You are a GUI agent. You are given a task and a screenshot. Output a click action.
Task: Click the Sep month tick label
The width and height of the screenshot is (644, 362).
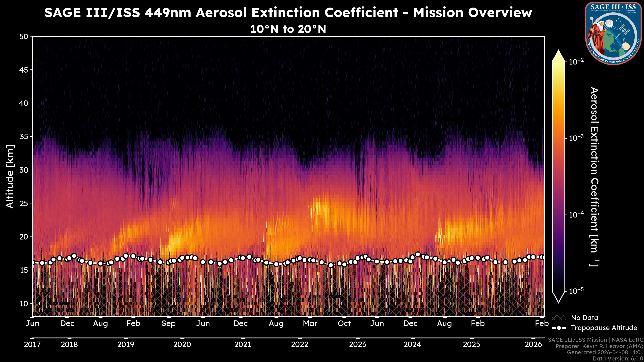click(x=169, y=323)
